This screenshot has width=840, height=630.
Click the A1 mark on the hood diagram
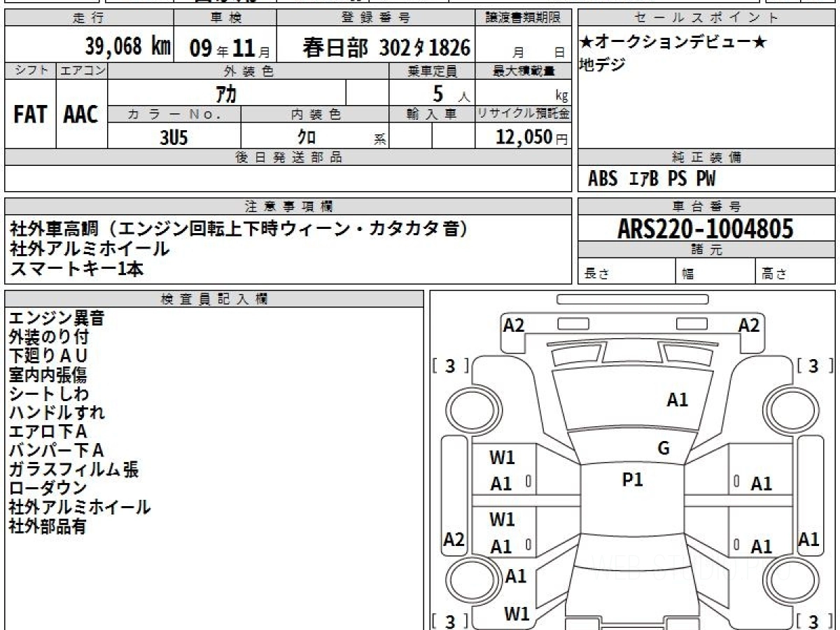pos(678,400)
